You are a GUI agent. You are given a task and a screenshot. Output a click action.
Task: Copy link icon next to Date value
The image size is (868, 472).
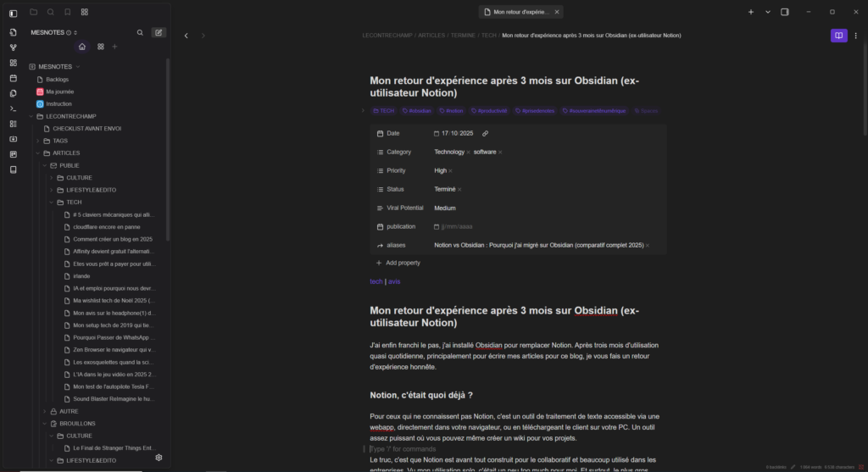486,133
